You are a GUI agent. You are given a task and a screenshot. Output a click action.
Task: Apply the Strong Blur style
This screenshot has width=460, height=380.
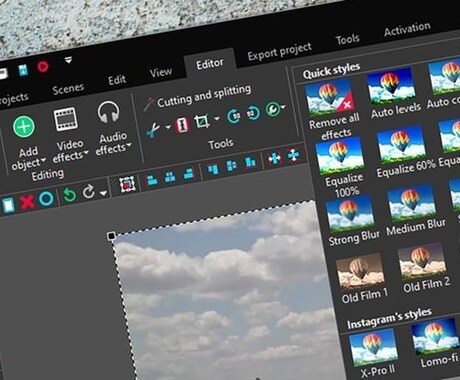tap(352, 221)
